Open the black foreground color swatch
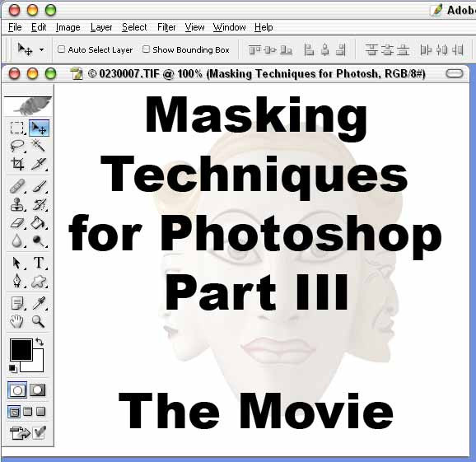Viewport: 476px width, 462px height. click(x=21, y=350)
